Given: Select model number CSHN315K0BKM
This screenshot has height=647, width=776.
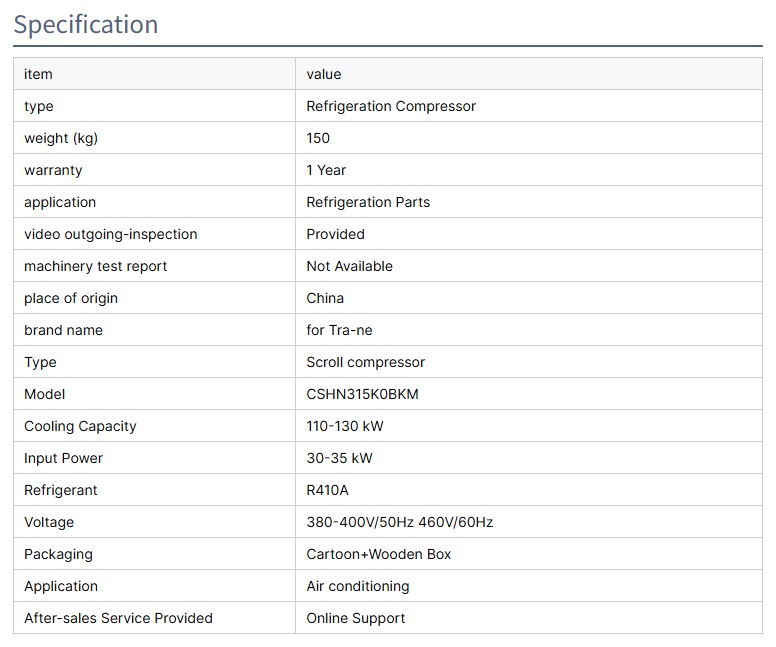Looking at the screenshot, I should (362, 394).
